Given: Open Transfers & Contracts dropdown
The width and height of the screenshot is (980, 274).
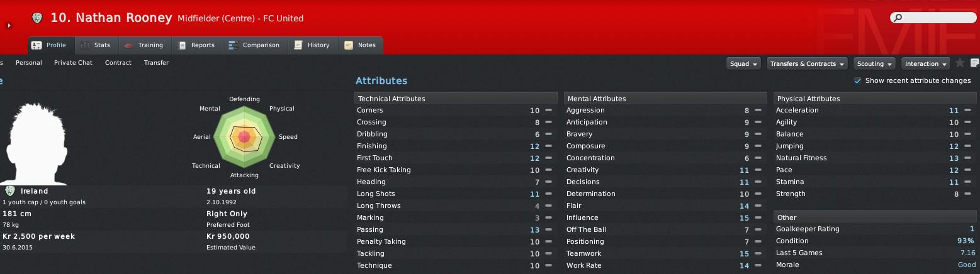Looking at the screenshot, I should 808,63.
